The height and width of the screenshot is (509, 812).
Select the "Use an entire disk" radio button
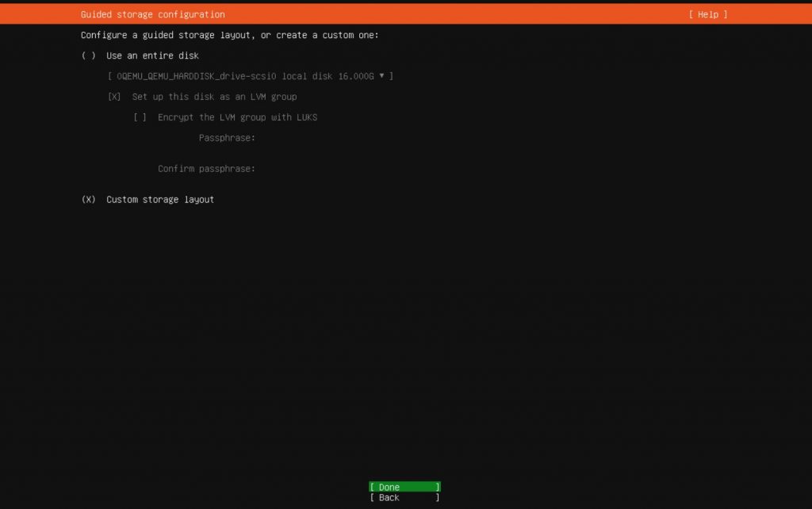88,55
